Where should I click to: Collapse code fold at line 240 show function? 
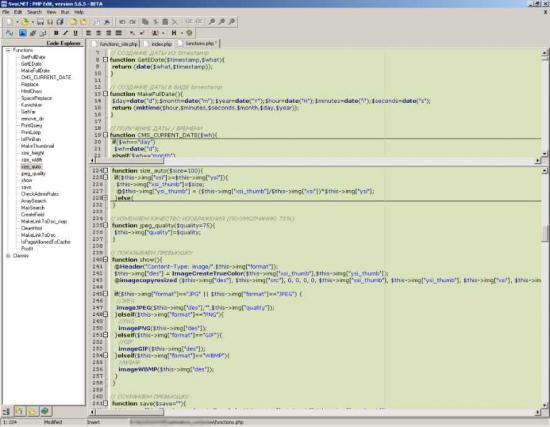[105, 260]
